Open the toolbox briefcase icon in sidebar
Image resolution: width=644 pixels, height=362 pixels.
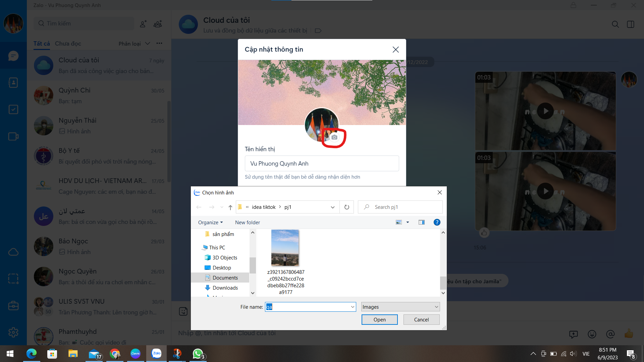coord(13,305)
